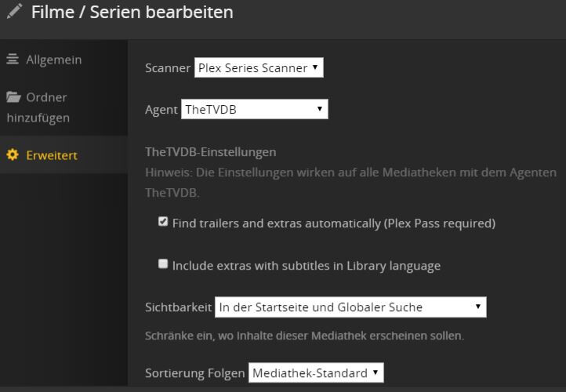The height and width of the screenshot is (392, 566).
Task: Select the Erweitert tab label
Action: tap(52, 155)
